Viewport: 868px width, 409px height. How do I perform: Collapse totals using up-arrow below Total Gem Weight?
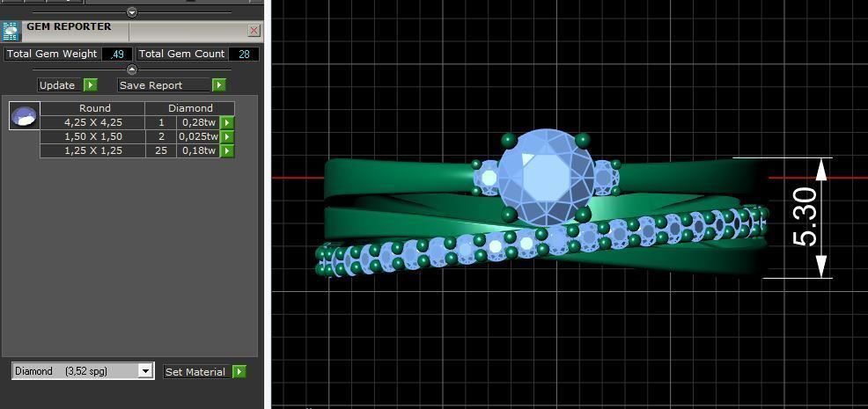tap(132, 69)
